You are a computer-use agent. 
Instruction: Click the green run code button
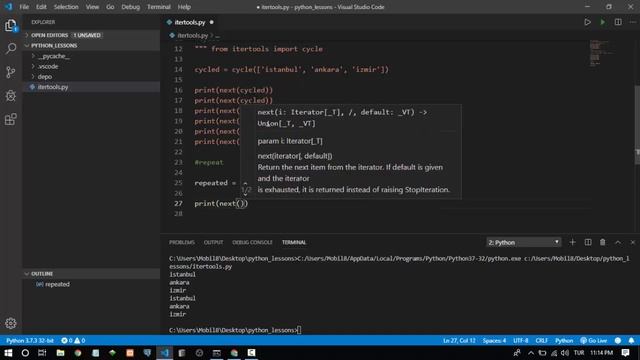click(603, 22)
